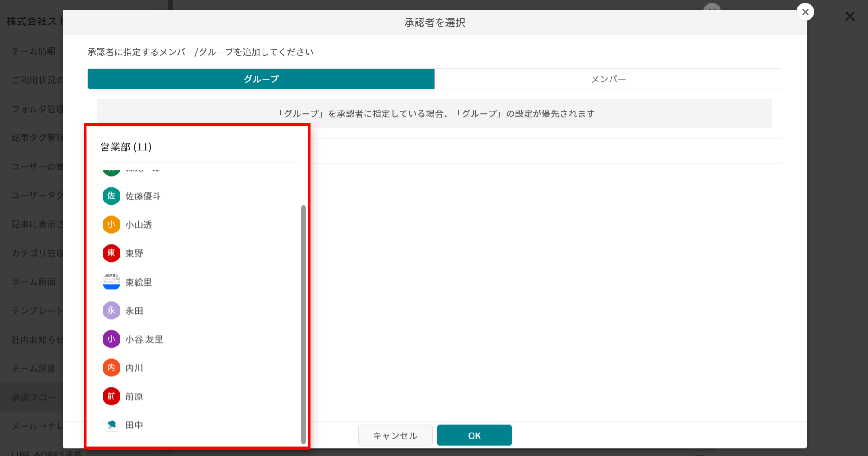Click the orange-red 内 avatar for 内川
The width and height of the screenshot is (868, 456).
tap(111, 368)
